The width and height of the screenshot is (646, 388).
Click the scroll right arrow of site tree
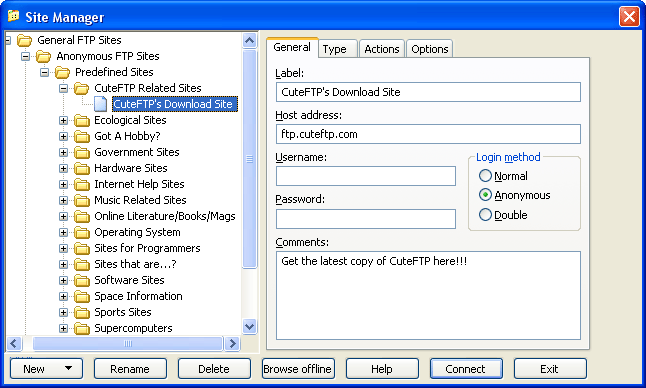[232, 343]
